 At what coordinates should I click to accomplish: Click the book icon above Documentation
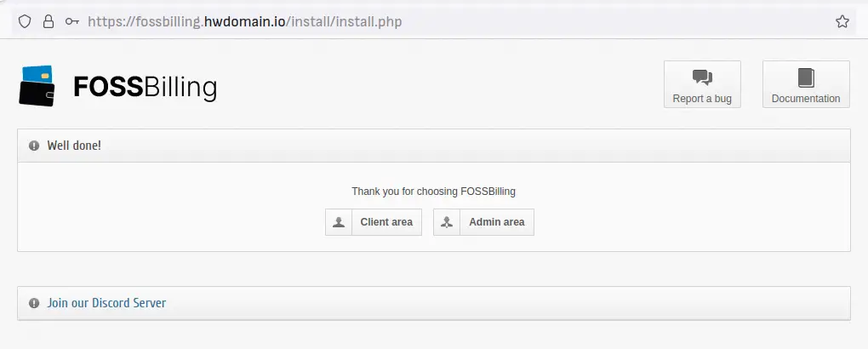pos(806,77)
